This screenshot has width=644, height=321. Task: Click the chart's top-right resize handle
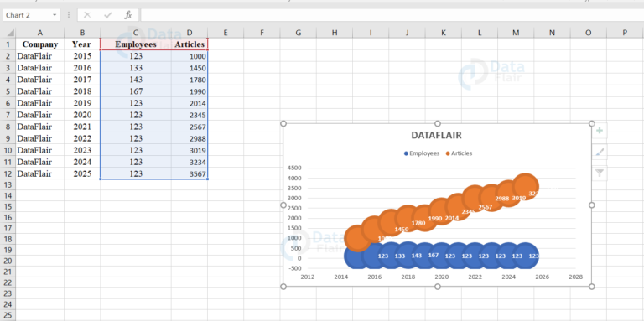[592, 123]
